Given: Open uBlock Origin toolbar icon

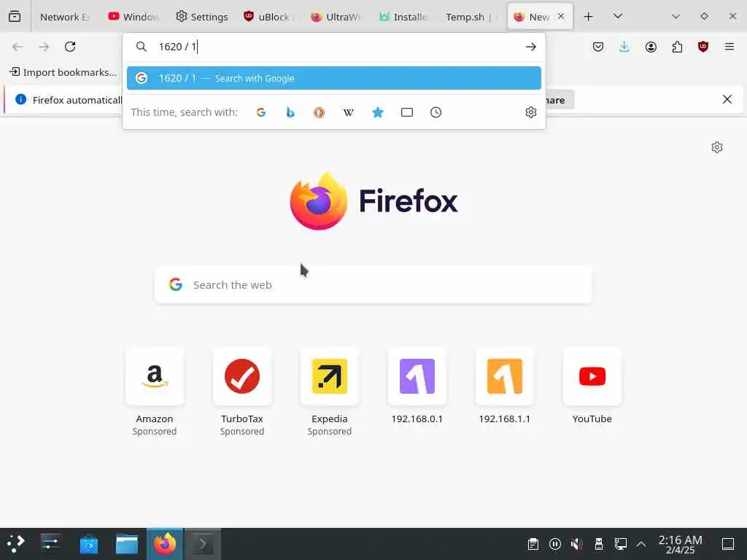Looking at the screenshot, I should click(x=703, y=47).
